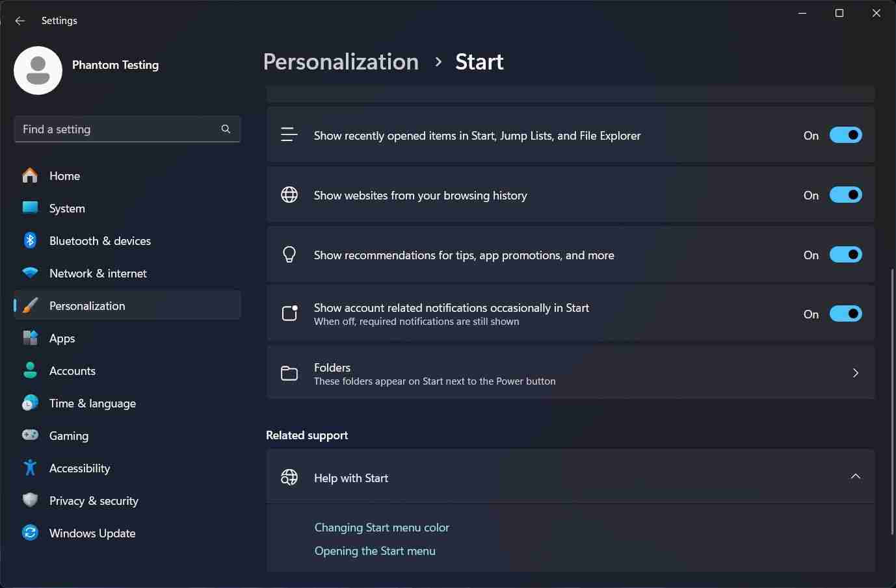Open Network & internet settings
Image resolution: width=896 pixels, height=588 pixels.
[98, 273]
